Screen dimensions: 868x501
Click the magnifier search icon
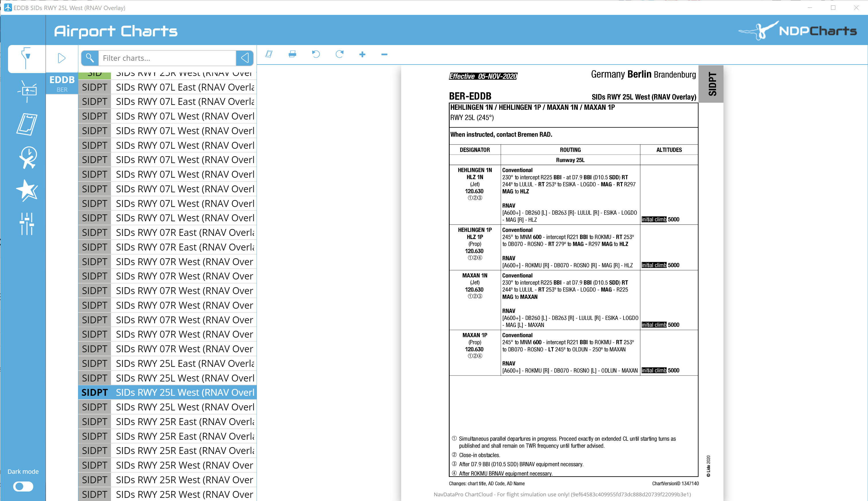tap(90, 58)
